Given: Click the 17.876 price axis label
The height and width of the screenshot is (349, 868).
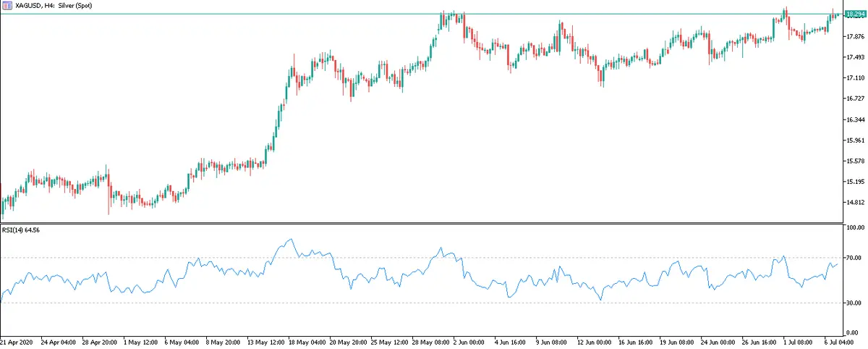Looking at the screenshot, I should point(856,36).
